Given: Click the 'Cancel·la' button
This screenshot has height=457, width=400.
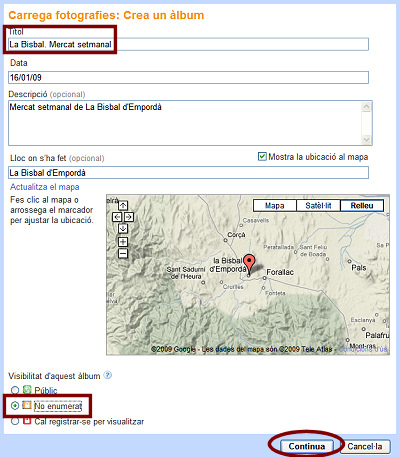Looking at the screenshot, I should coord(365,446).
